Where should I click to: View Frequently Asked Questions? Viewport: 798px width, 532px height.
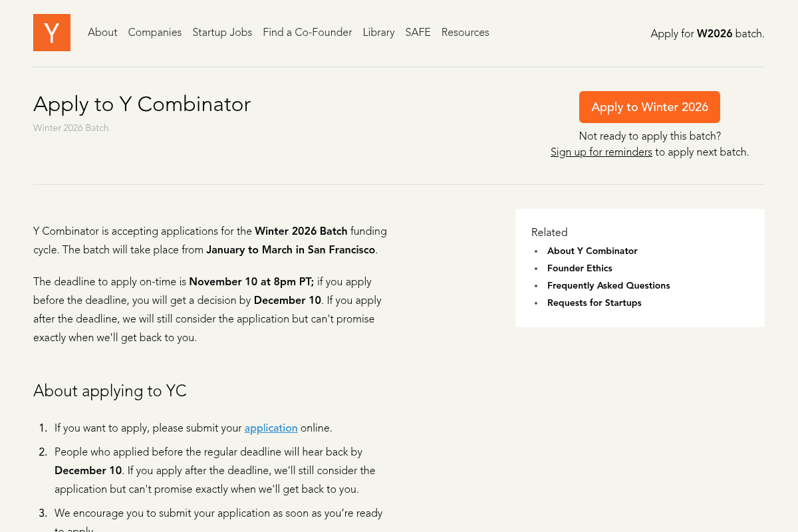pyautogui.click(x=608, y=285)
